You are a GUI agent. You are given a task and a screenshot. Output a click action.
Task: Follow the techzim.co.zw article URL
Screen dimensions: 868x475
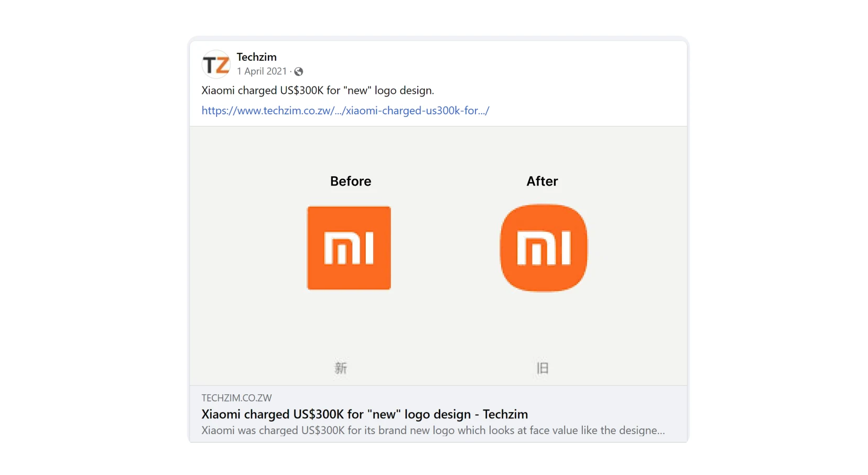345,111
